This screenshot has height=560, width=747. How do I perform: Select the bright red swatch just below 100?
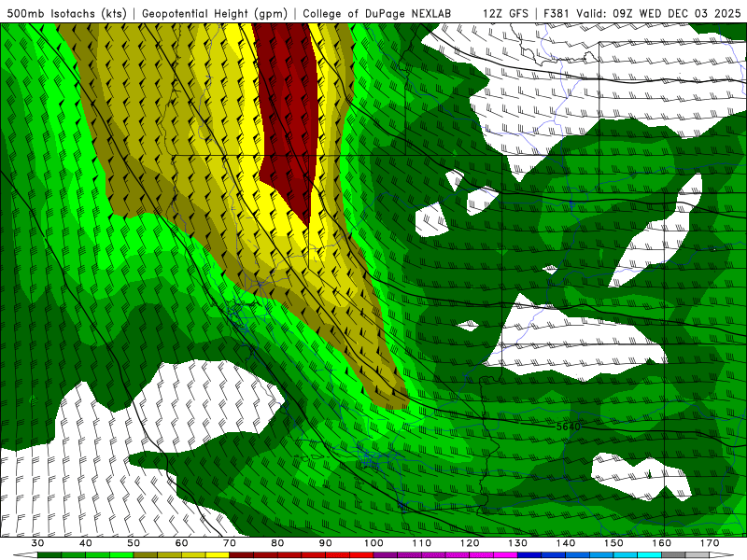coord(361,554)
